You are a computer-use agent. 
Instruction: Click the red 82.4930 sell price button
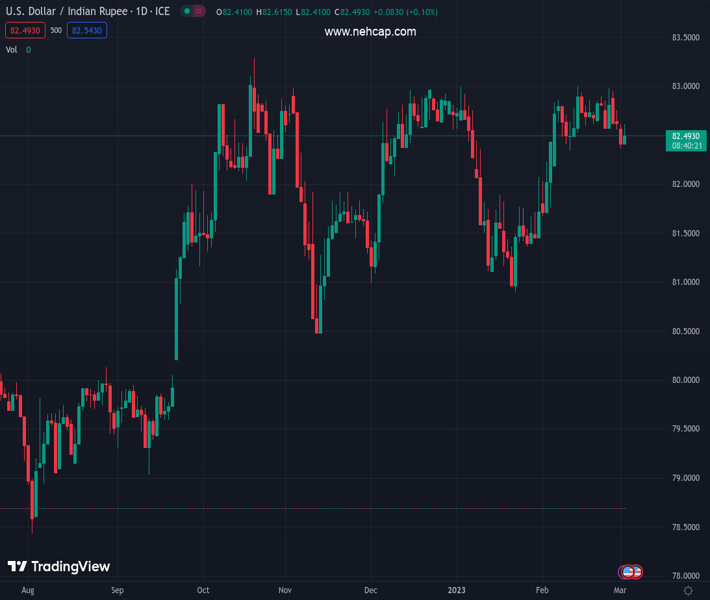click(x=24, y=30)
